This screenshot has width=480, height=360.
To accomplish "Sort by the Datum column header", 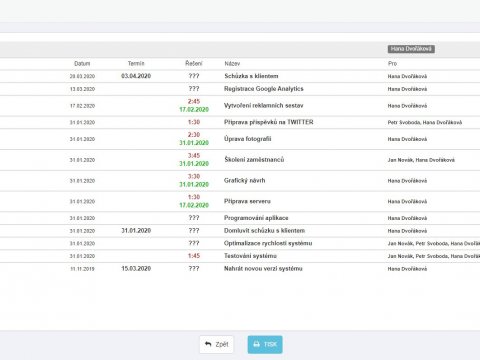I will pyautogui.click(x=82, y=63).
